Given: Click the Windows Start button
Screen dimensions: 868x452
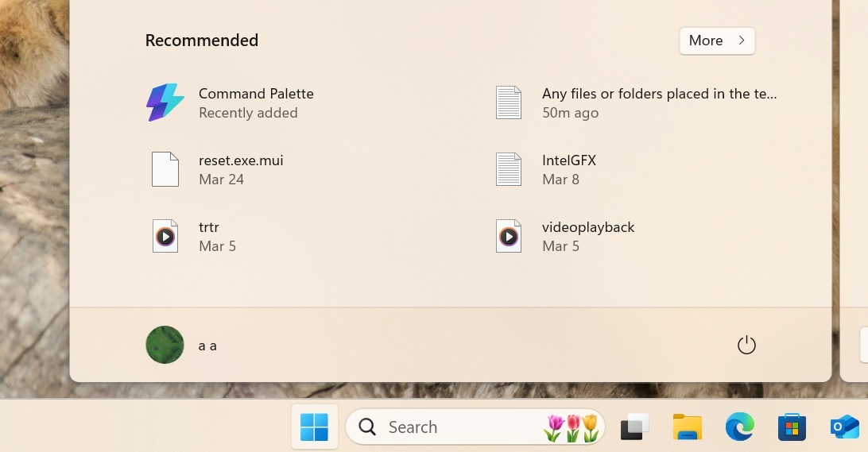Looking at the screenshot, I should (314, 427).
